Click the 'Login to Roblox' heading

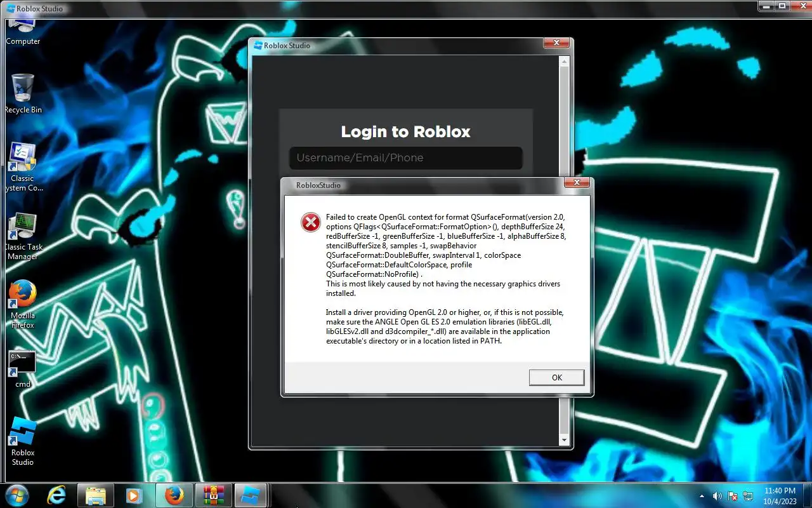(x=406, y=131)
